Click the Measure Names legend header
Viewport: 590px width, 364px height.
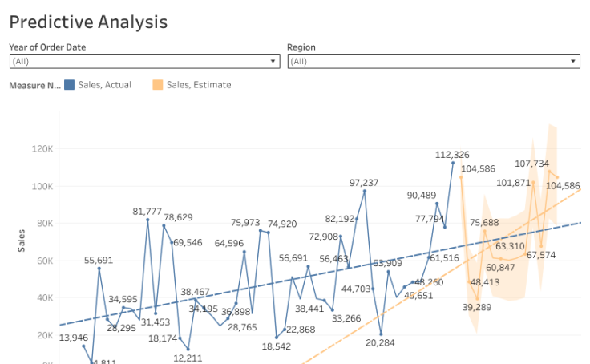34,84
